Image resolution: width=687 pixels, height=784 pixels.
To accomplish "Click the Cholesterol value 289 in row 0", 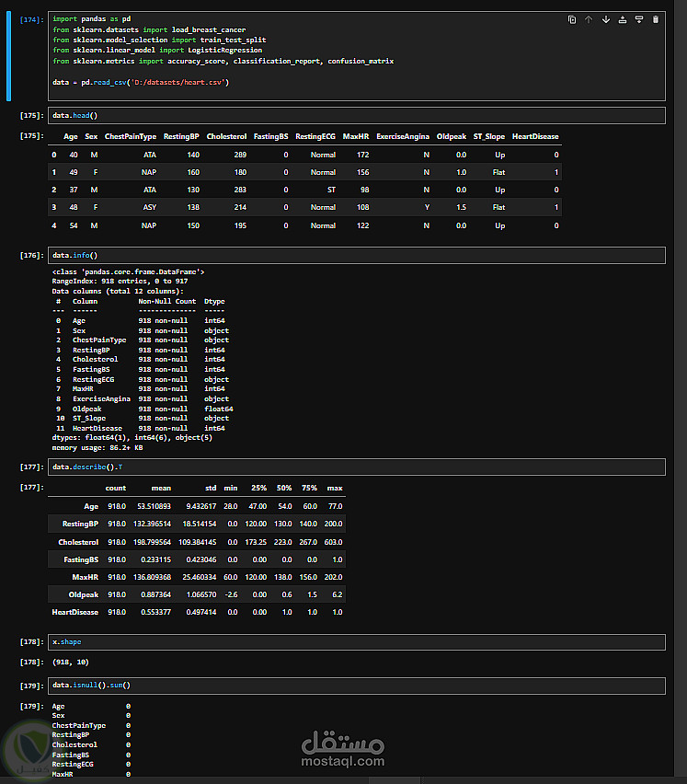I will pos(240,155).
